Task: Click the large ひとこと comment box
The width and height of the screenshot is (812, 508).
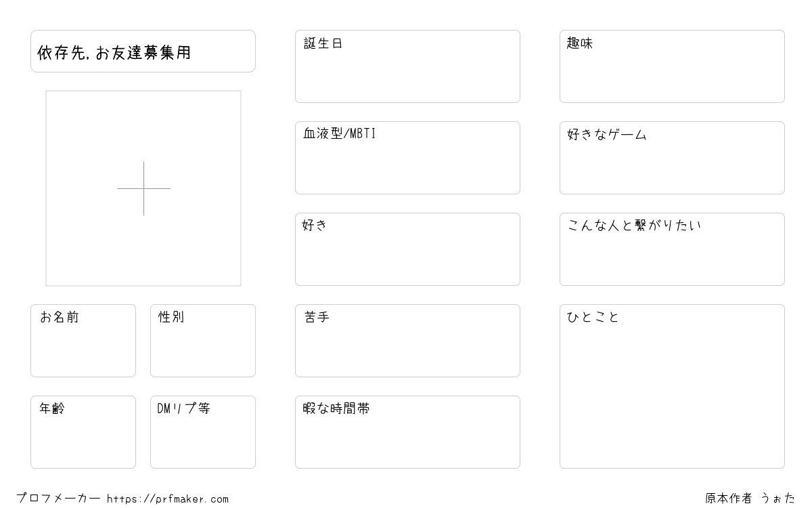Action: [x=672, y=386]
